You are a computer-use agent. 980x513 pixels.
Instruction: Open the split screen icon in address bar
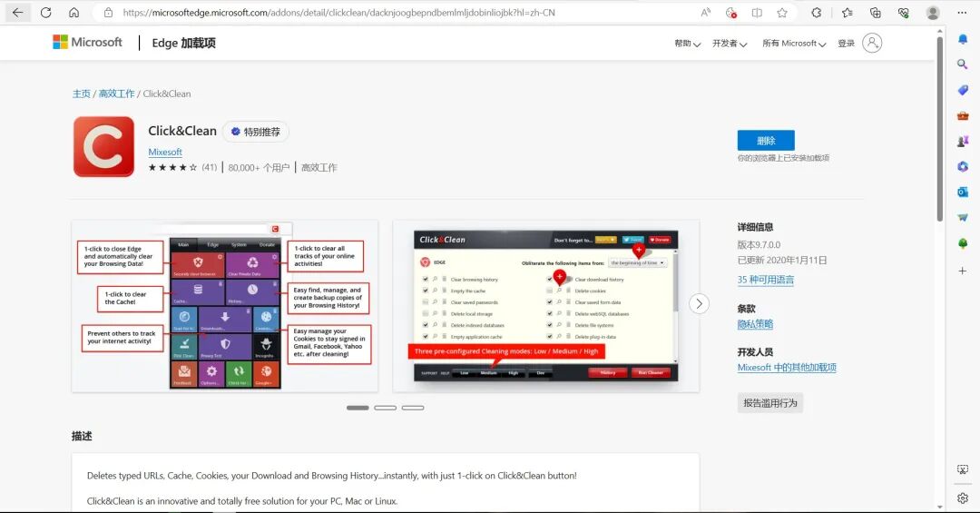tap(757, 13)
